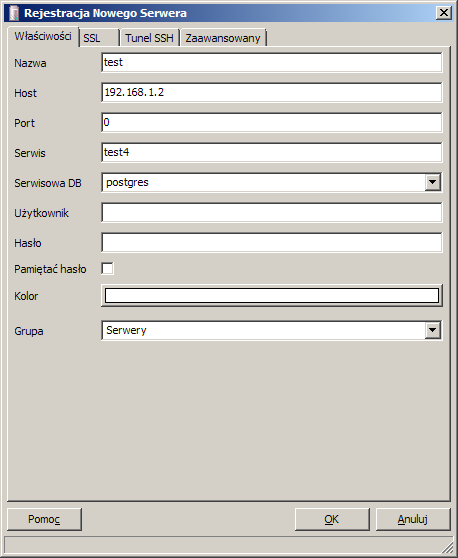Focus the Host address field
The image size is (458, 558).
(x=272, y=93)
